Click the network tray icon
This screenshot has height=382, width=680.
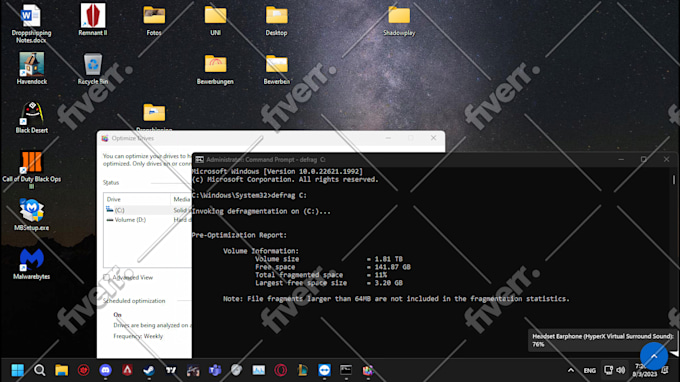(608, 370)
